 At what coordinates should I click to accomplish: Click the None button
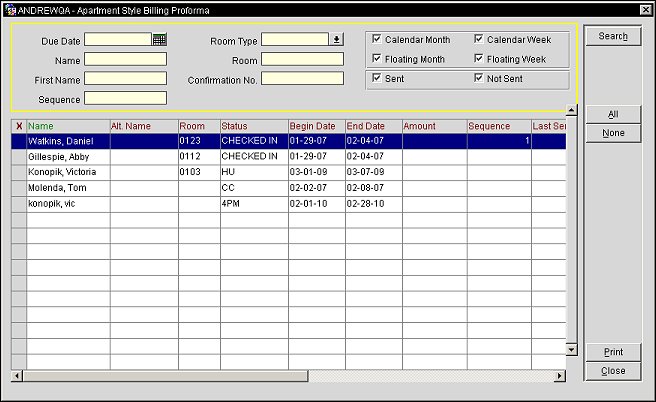click(613, 134)
